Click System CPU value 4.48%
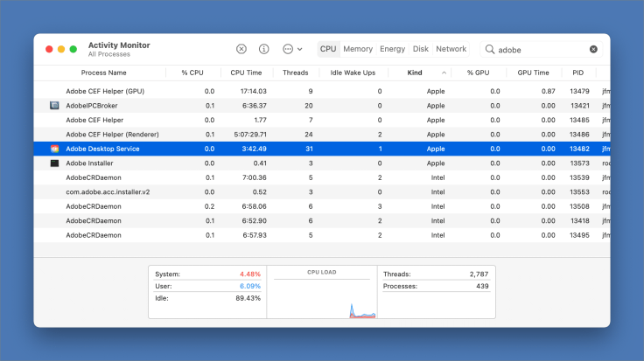The width and height of the screenshot is (644, 361). [x=250, y=274]
